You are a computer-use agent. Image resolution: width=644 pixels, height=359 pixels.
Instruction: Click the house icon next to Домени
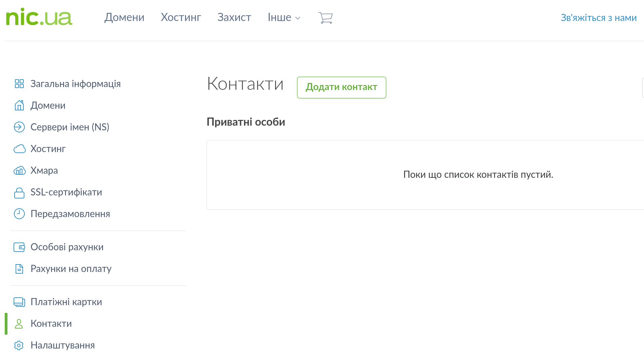(19, 105)
